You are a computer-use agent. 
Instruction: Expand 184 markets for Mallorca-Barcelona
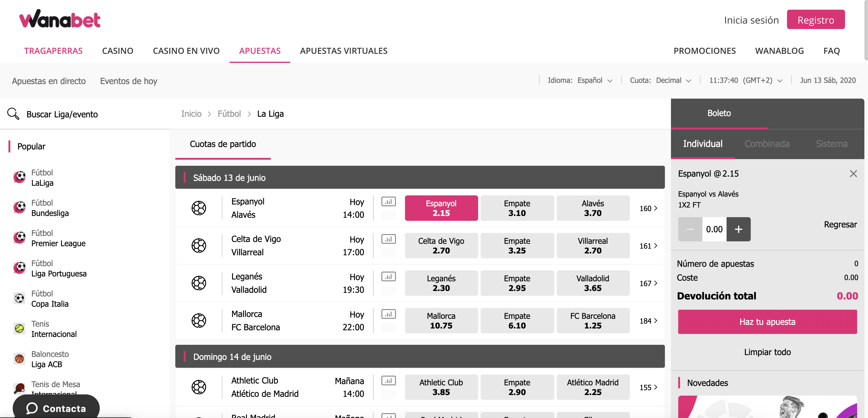point(648,321)
